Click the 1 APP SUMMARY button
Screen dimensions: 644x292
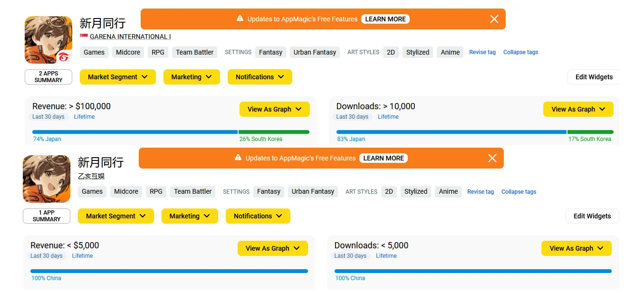click(x=47, y=216)
